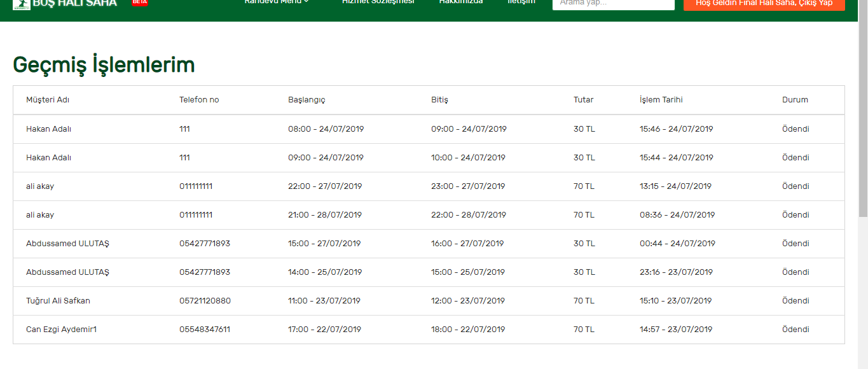Viewport: 868px width, 369px height.
Task: Click start time 14:00 - 25/07/2019
Action: (x=325, y=272)
